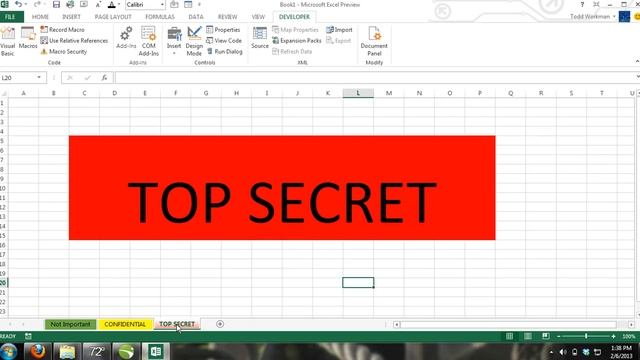
Task: Click the zoom slider handle
Action: point(586,336)
